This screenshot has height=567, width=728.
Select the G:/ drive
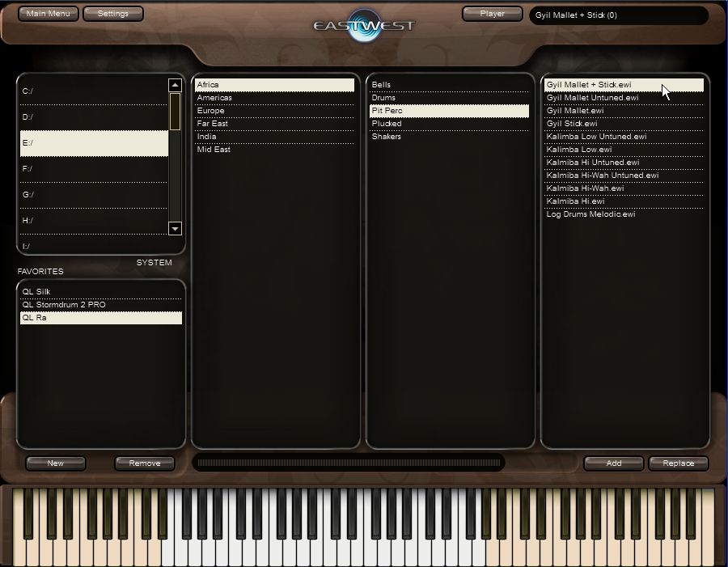click(x=94, y=195)
